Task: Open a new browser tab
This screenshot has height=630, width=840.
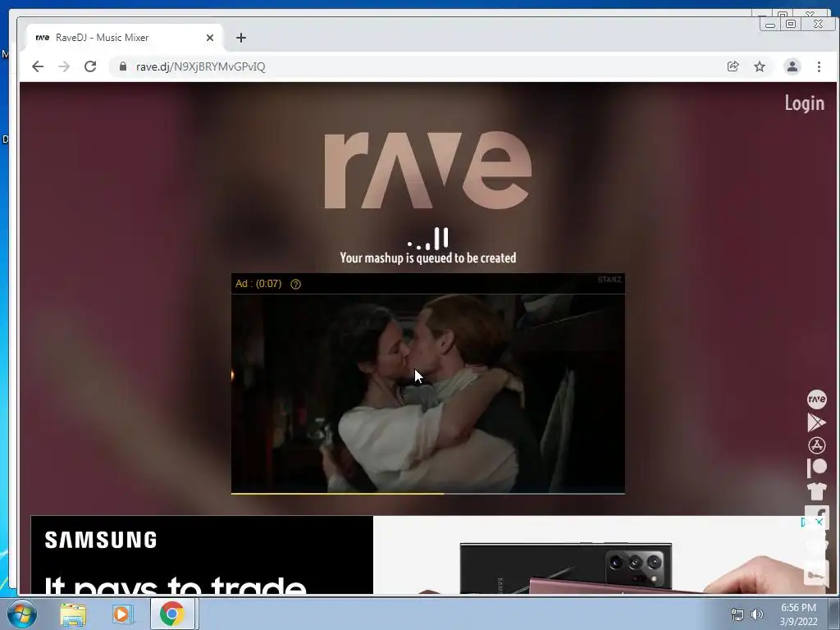Action: point(241,38)
